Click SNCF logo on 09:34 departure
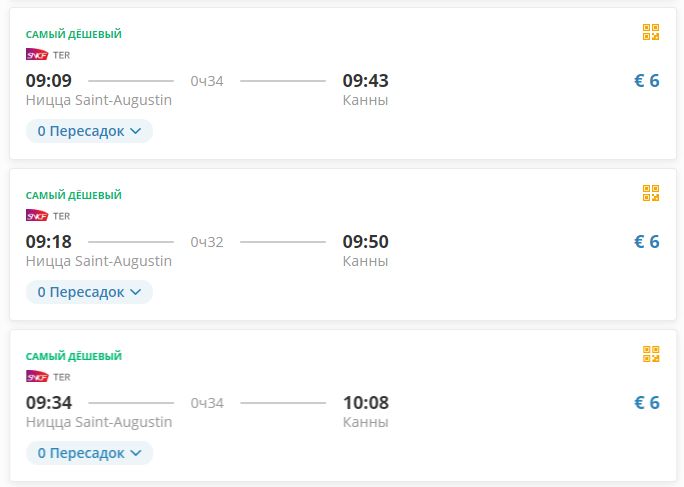This screenshot has width=684, height=487. tap(37, 377)
